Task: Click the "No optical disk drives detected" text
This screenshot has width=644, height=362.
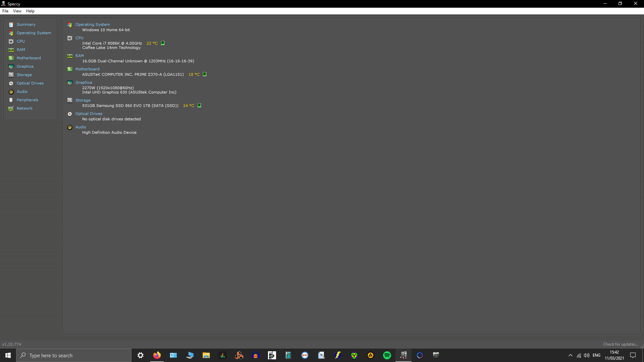Action: click(111, 119)
